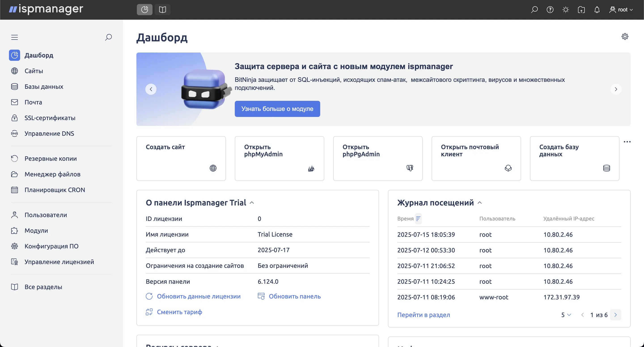Image resolution: width=644 pixels, height=347 pixels.
Task: Follow the Перейти в раздел link
Action: (424, 315)
